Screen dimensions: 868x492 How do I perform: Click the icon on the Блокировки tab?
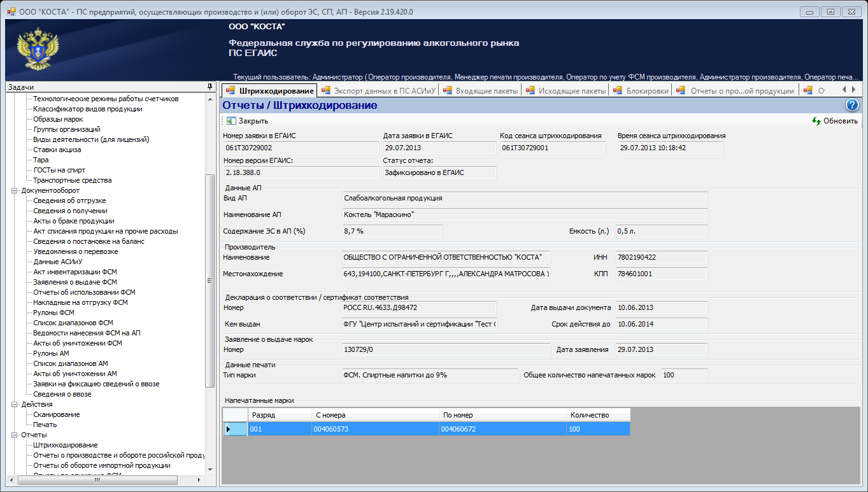(618, 90)
